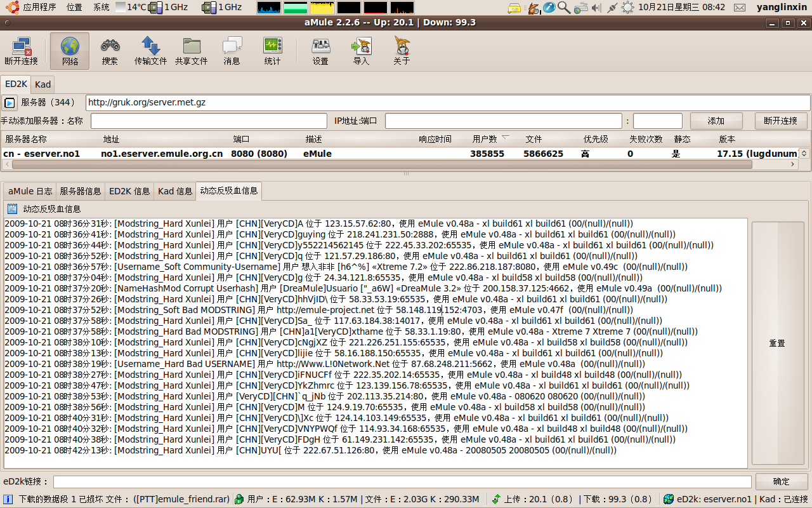Switch to the ED2K tab
812x508 pixels.
tap(16, 84)
